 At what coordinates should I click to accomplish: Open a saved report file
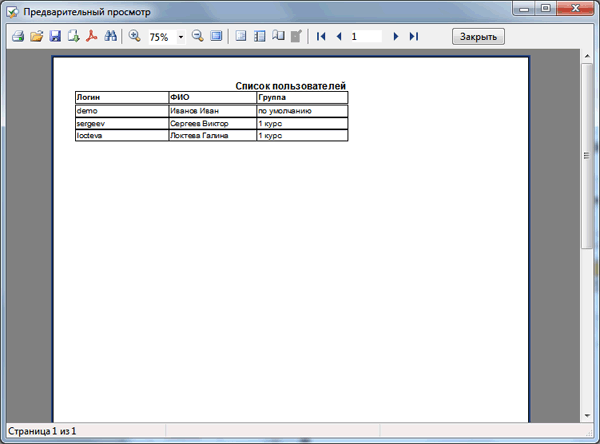coord(37,36)
